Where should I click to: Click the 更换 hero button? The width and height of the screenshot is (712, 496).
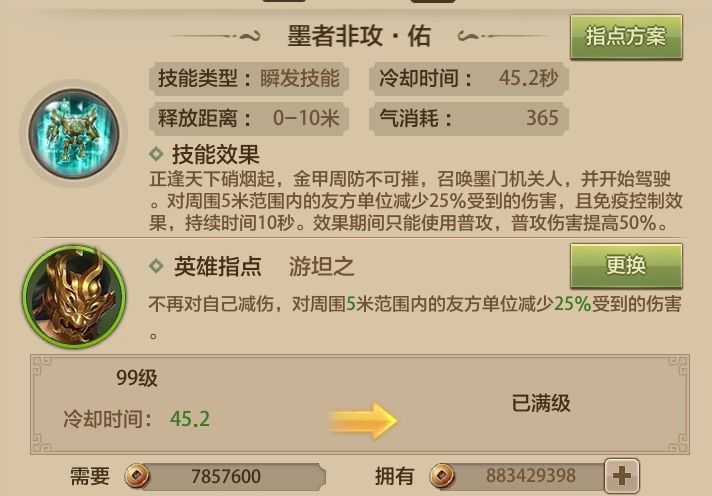point(626,265)
